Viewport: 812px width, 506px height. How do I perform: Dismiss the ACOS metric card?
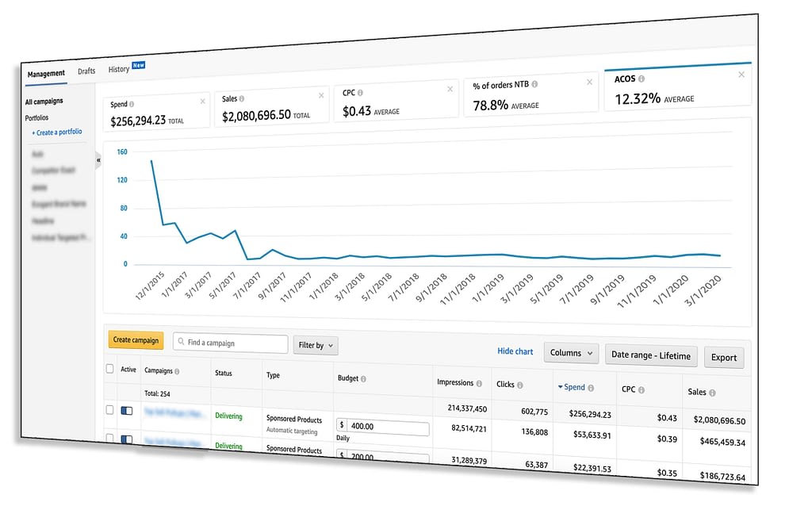click(x=741, y=75)
